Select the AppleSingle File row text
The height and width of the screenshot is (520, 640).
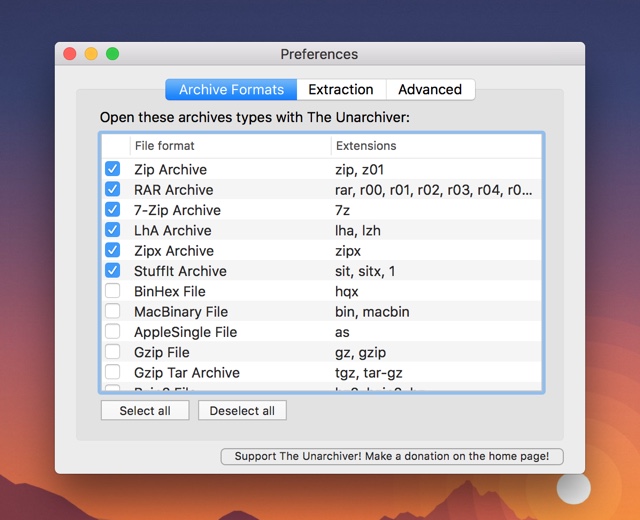point(186,332)
